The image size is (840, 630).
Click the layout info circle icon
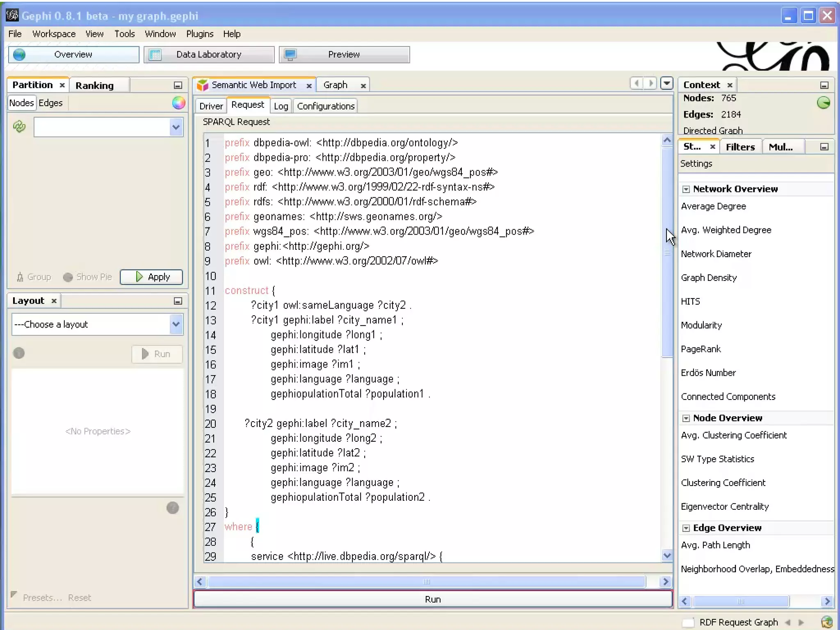[19, 353]
